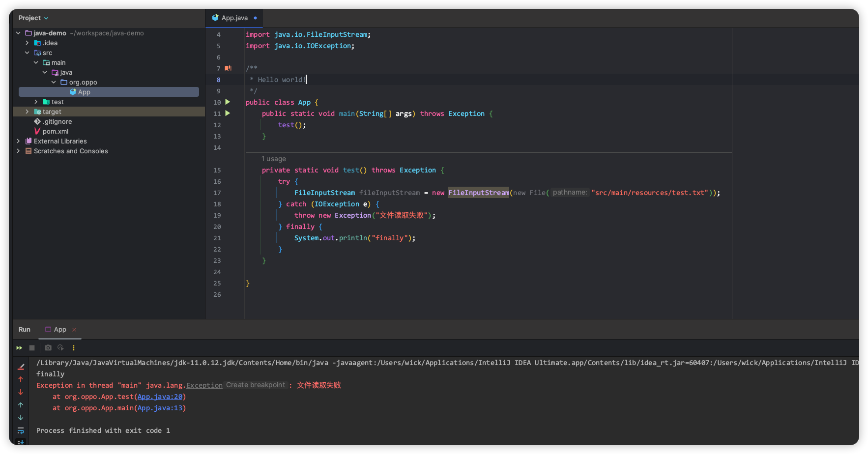The image size is (868, 454).
Task: Click the pathname: parameter hint
Action: (x=570, y=192)
